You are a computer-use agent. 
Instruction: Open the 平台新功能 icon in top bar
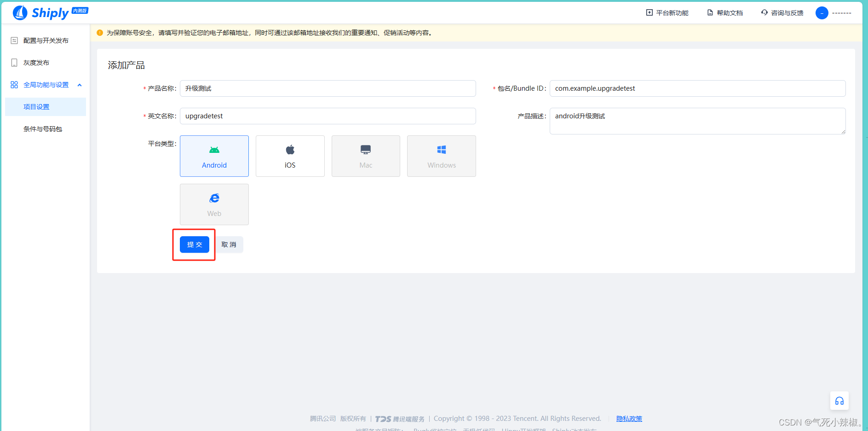coord(649,12)
